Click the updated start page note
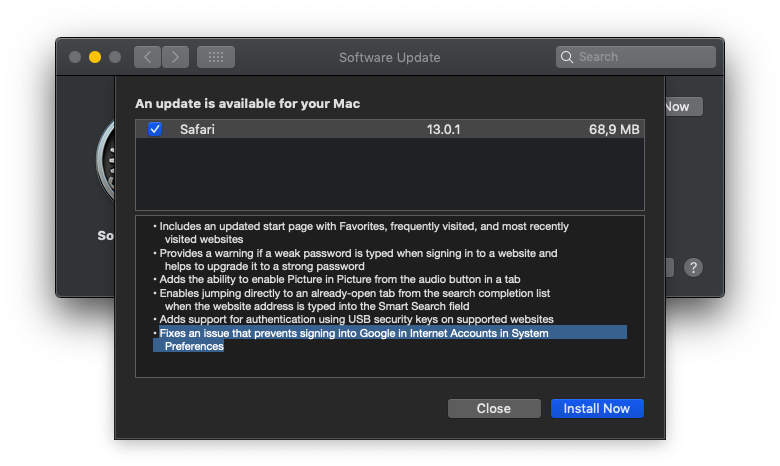The height and width of the screenshot is (466, 780). (x=364, y=233)
